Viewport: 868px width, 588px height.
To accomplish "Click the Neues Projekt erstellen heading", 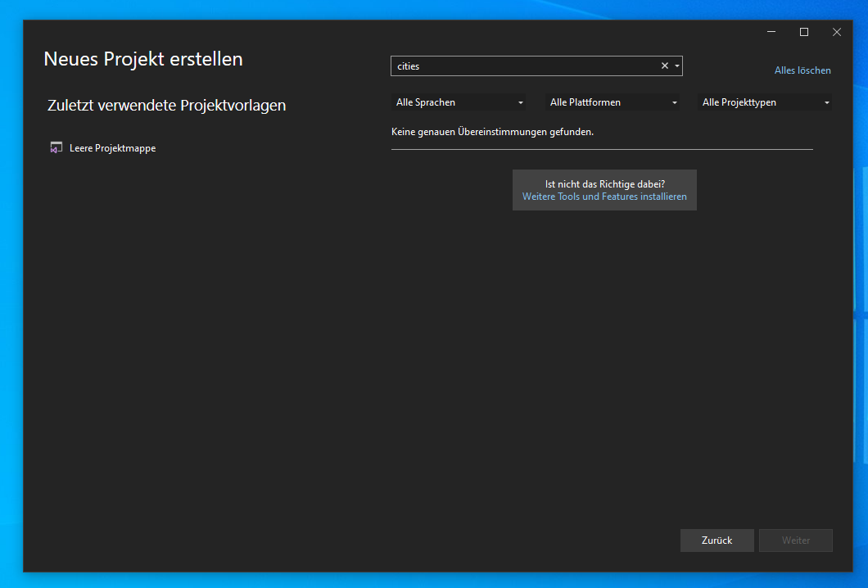I will click(x=142, y=58).
